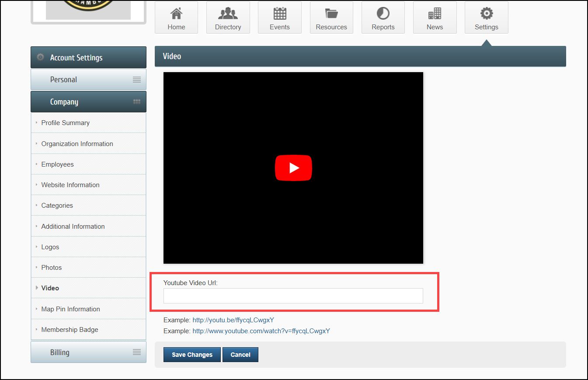Play the YouTube video preview
This screenshot has height=380, width=588.
coord(293,168)
